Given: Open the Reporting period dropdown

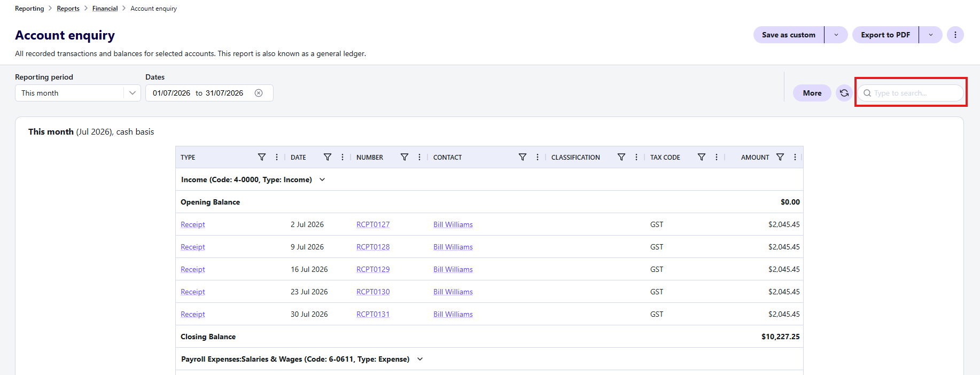Looking at the screenshot, I should (x=78, y=93).
